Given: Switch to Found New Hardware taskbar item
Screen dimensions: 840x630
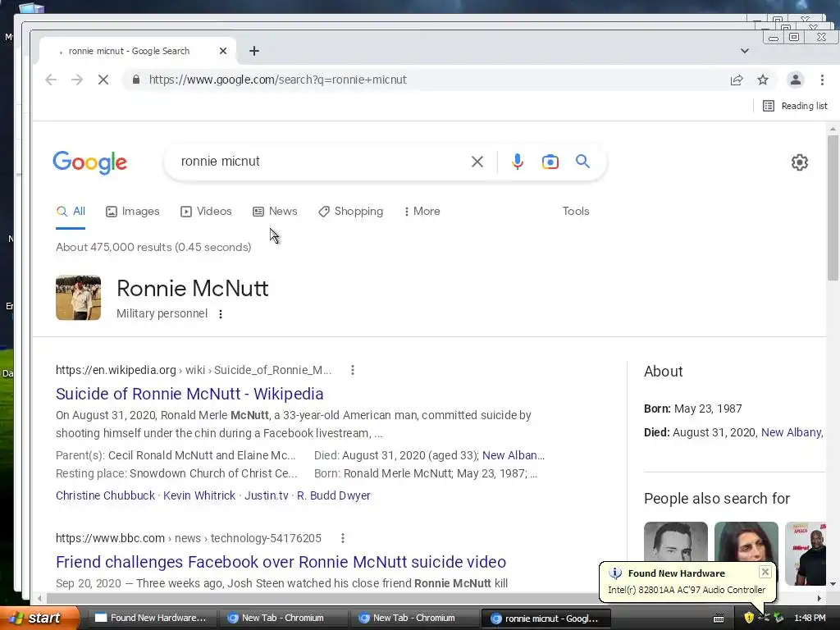Looking at the screenshot, I should 151,619.
